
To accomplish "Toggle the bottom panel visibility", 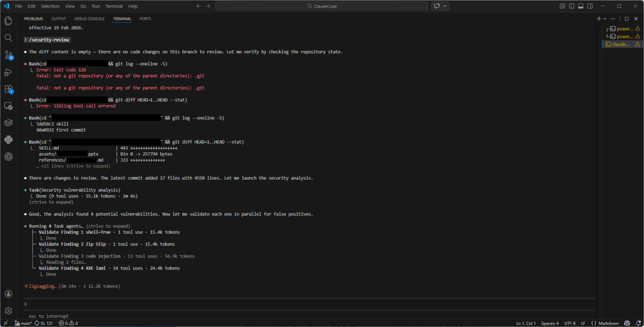I will 581,6.
